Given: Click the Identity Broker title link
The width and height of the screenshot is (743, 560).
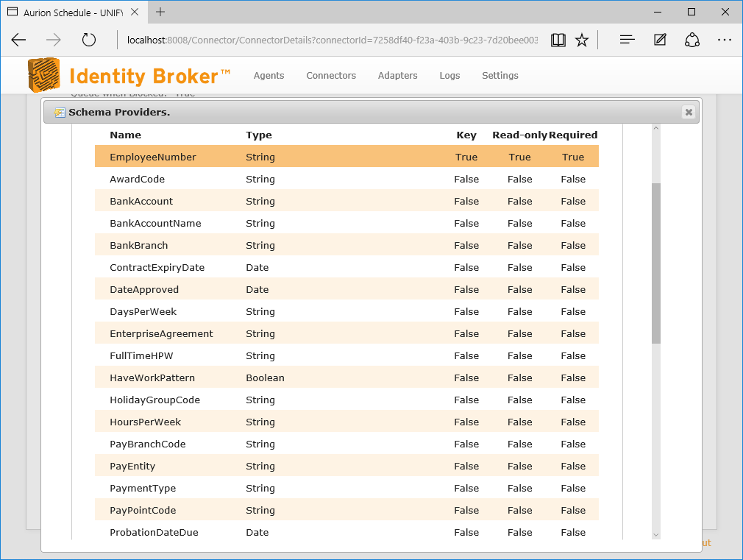Looking at the screenshot, I should [150, 76].
